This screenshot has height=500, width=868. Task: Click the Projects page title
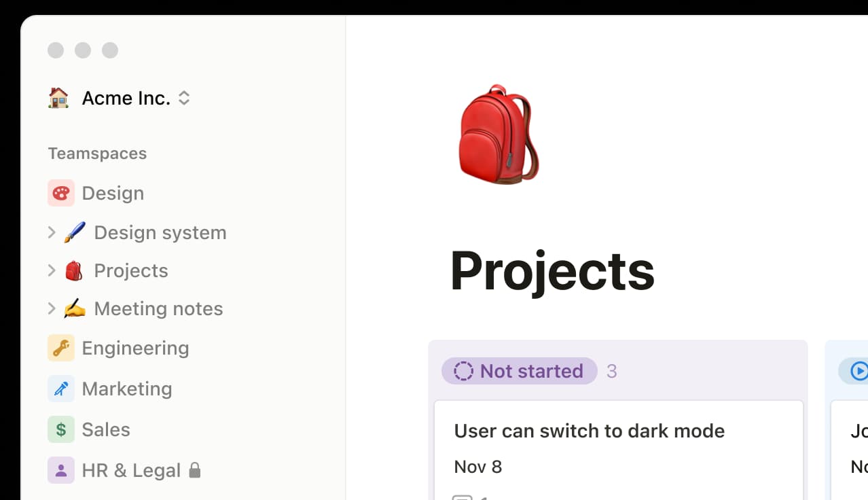point(551,271)
